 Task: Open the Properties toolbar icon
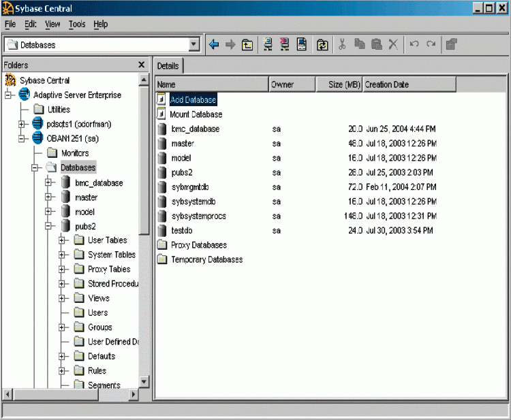(x=452, y=44)
